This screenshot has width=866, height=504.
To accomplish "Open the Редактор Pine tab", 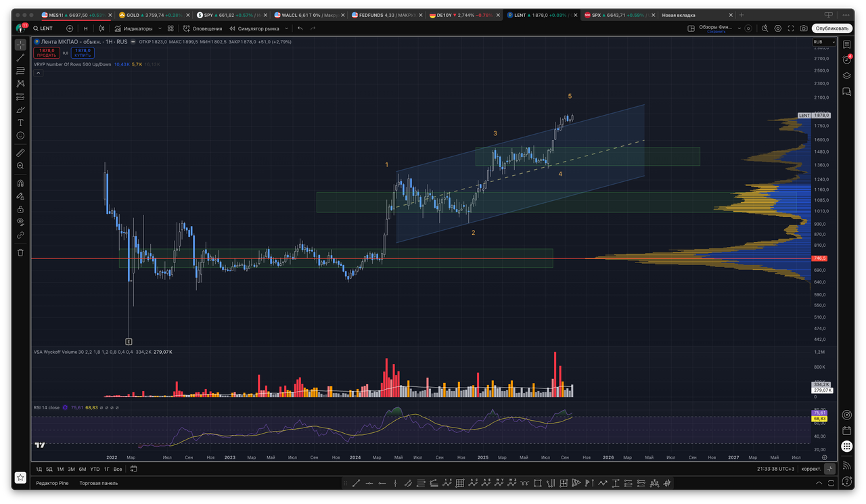I will 53,483.
